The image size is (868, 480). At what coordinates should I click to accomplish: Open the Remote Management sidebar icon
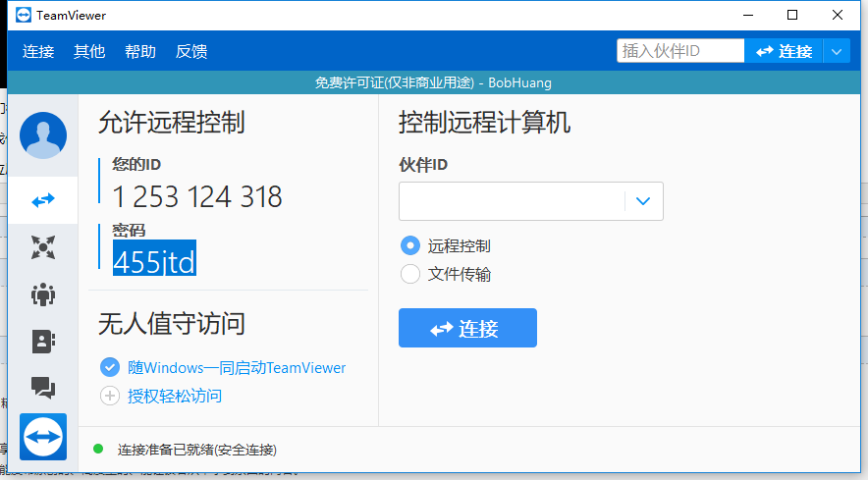click(43, 247)
